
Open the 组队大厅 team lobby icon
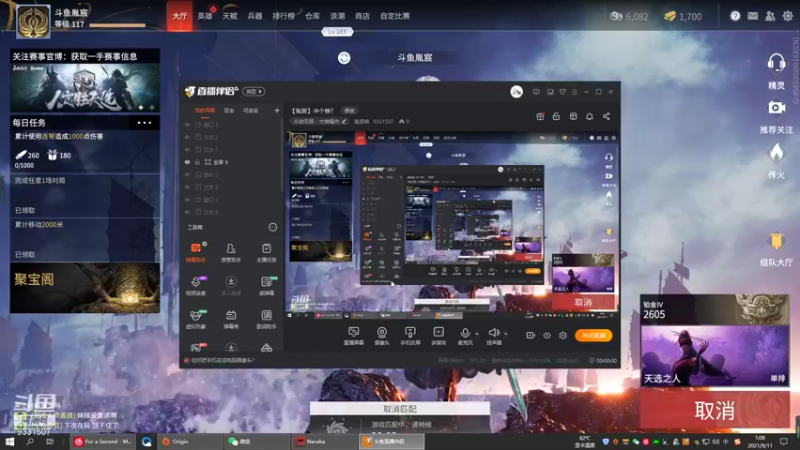click(776, 241)
